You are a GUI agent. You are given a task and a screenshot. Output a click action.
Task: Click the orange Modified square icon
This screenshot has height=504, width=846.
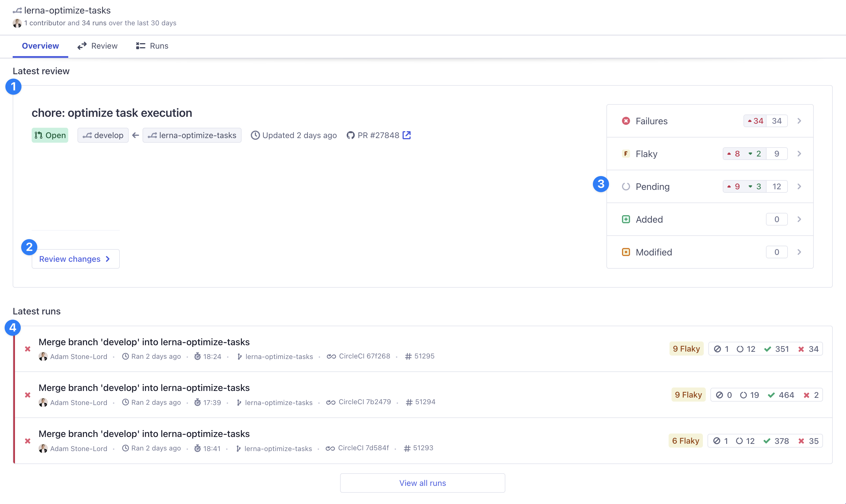coord(626,252)
